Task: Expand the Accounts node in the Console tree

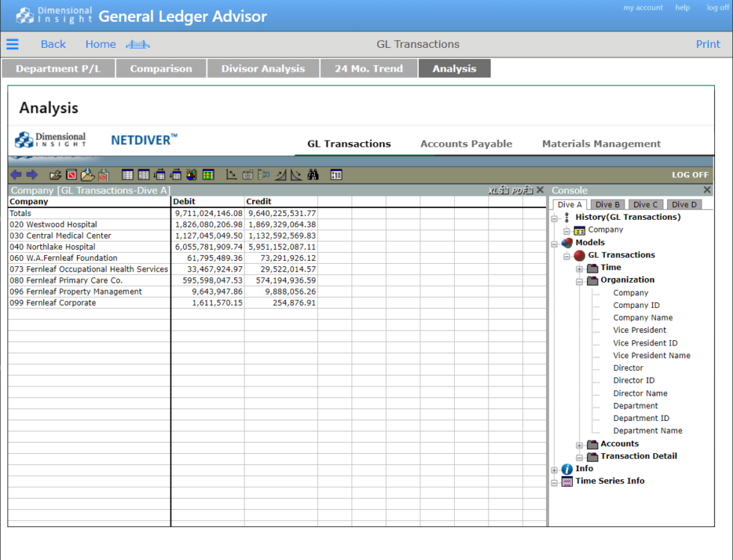Action: coord(579,444)
